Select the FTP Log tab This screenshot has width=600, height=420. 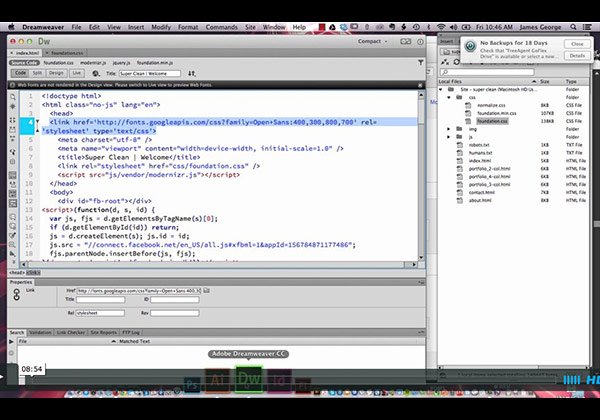130,332
